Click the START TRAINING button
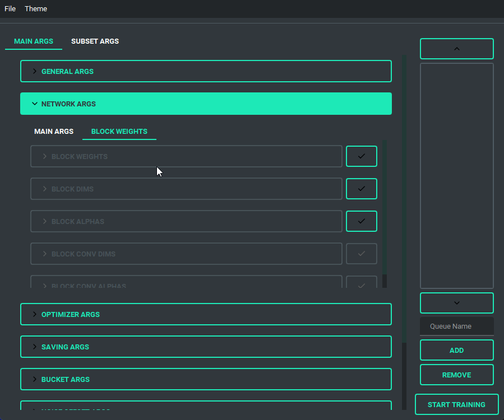The height and width of the screenshot is (420, 504). tap(457, 404)
